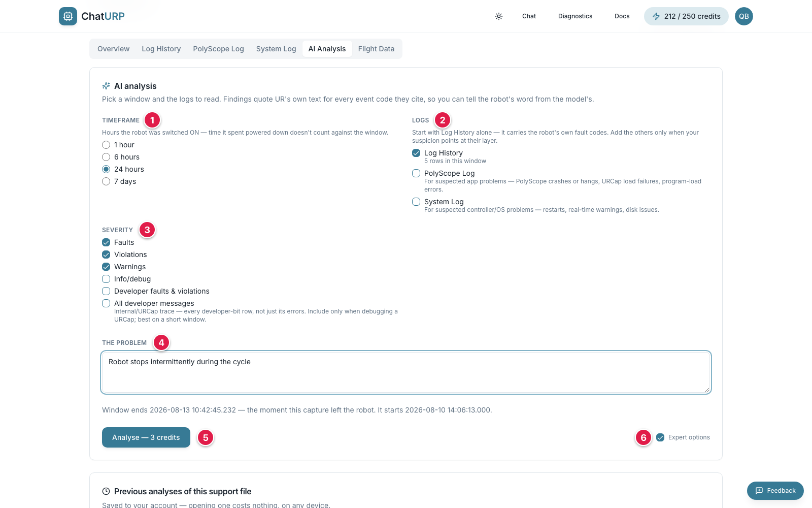The width and height of the screenshot is (812, 508).
Task: Click the SEVERITY section label
Action: 117,230
